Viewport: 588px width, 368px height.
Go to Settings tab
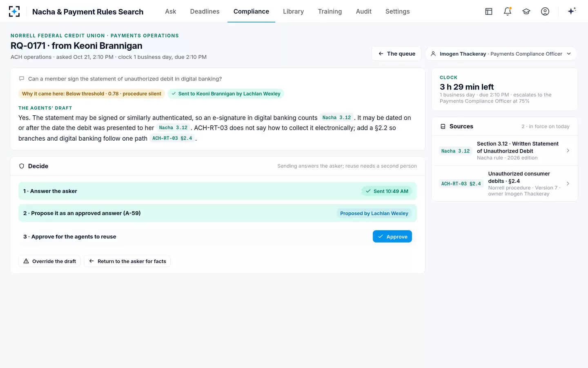coord(397,11)
